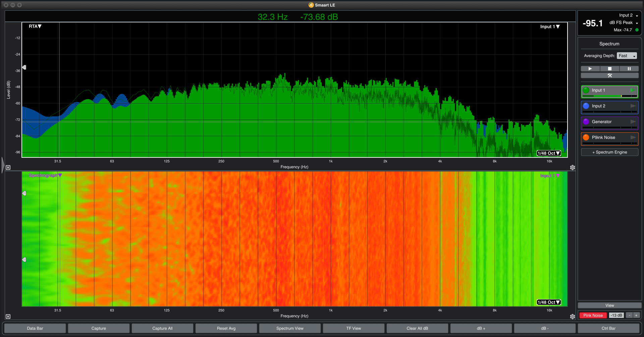Screen dimensions: 644x337
Task: Click the Smaart LE title icon
Action: 311,5
